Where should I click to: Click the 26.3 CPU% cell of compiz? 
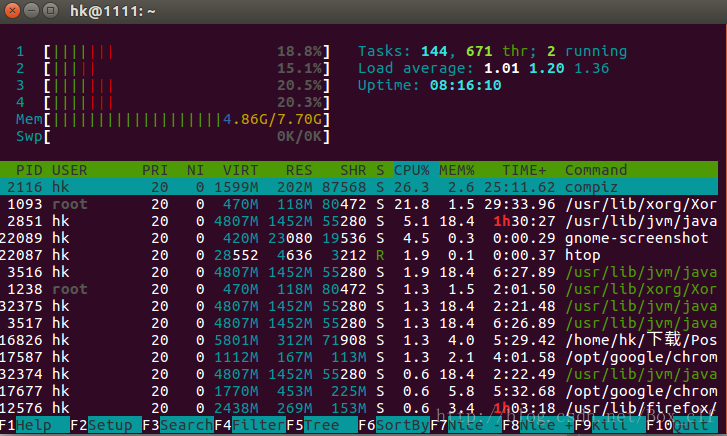(x=412, y=187)
